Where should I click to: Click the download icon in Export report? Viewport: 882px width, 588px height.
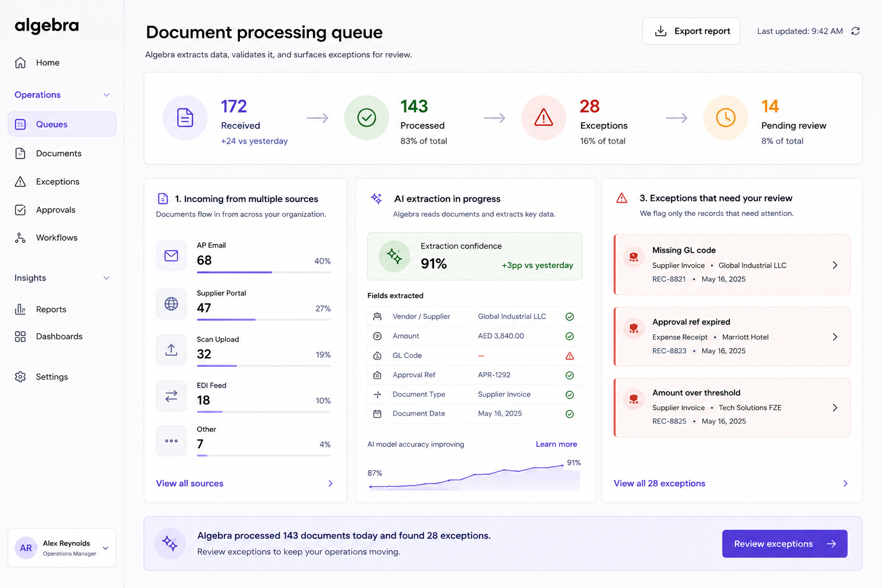coord(661,31)
